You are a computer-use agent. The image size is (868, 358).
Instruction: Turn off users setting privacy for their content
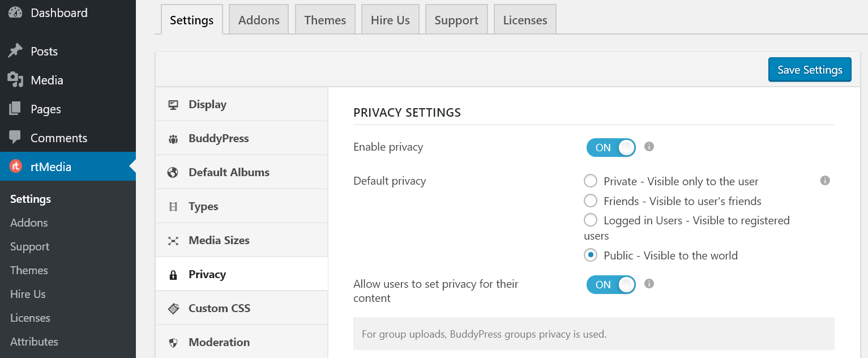611,284
